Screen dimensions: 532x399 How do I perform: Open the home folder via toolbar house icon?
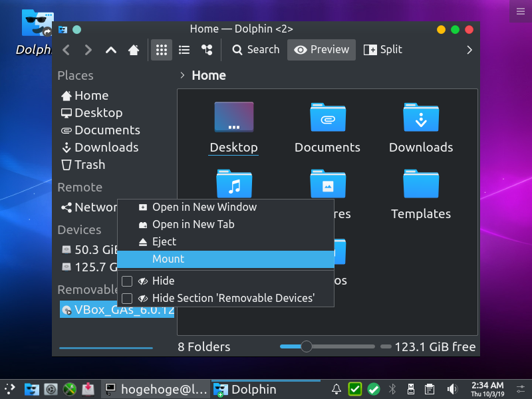point(134,50)
